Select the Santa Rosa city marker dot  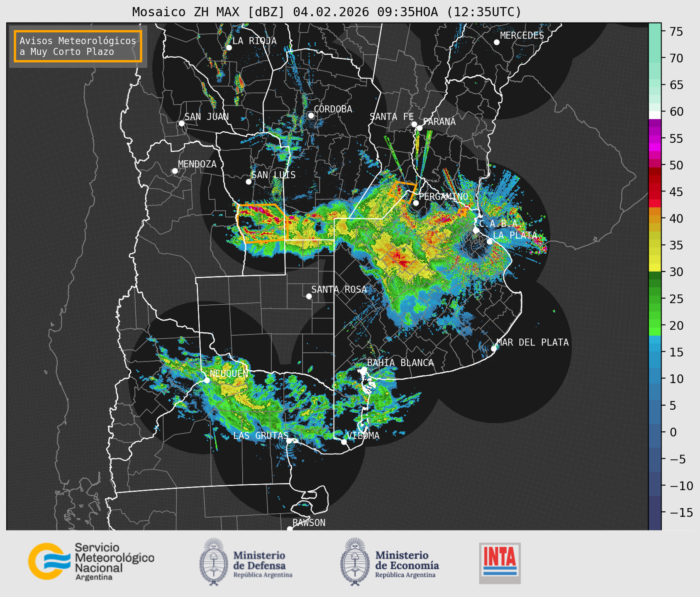coord(309,296)
